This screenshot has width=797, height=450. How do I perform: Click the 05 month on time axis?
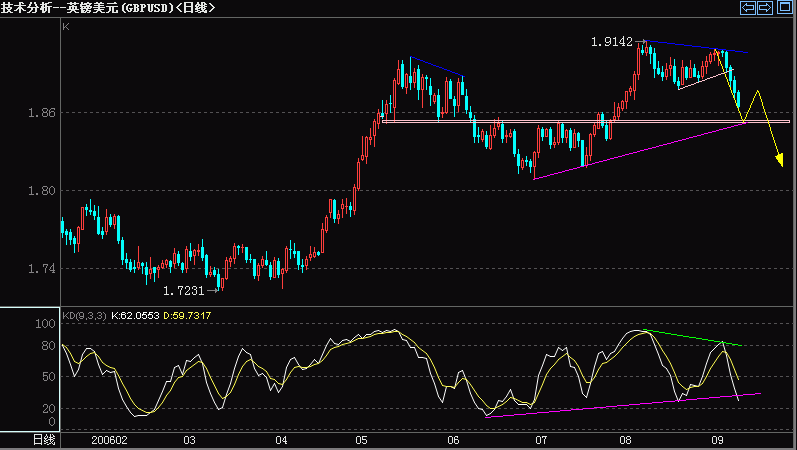361,440
